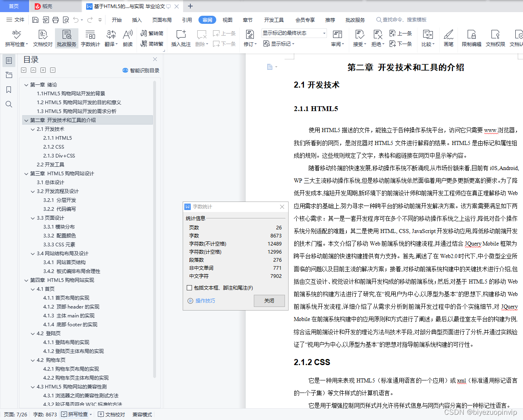Check 包括文本框、脚注和尾注 checkbox

(x=189, y=288)
